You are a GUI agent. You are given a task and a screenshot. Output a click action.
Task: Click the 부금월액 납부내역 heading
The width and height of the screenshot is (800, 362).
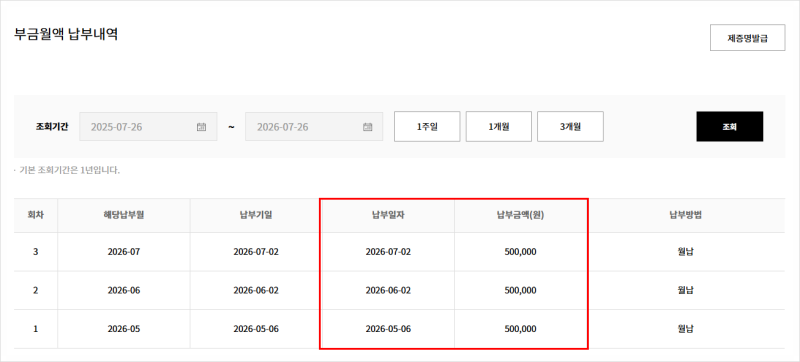[66, 35]
